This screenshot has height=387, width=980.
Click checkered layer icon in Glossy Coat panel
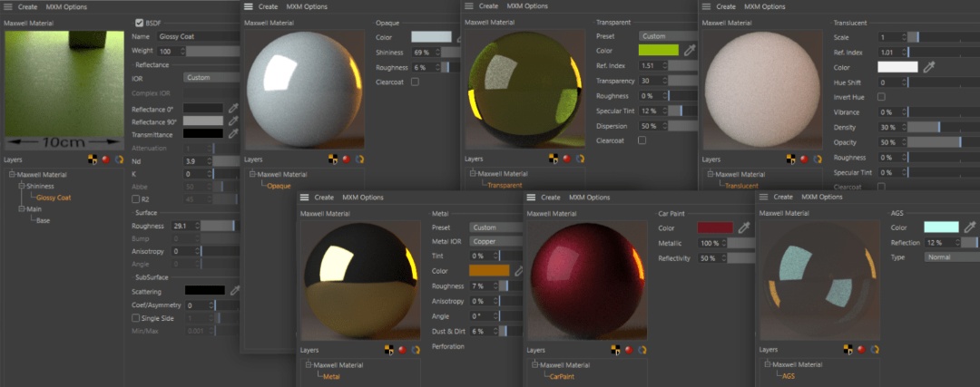pyautogui.click(x=93, y=160)
